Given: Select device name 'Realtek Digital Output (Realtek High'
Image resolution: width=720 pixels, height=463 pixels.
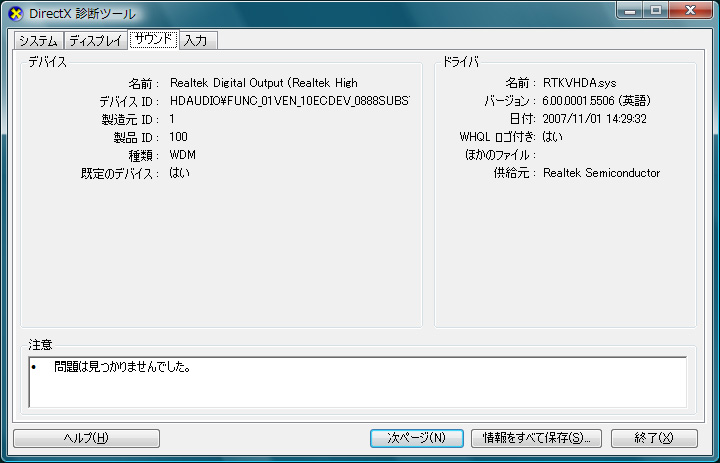Looking at the screenshot, I should 264,83.
